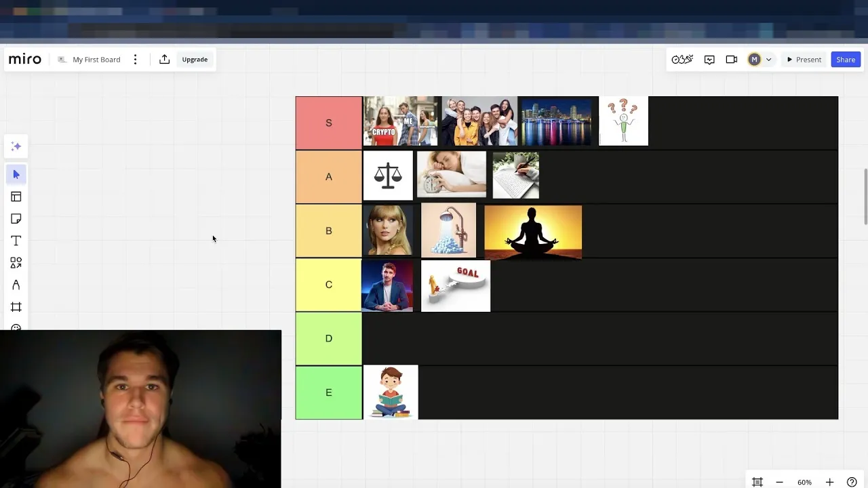Zoom in with the plus button

pos(829,482)
